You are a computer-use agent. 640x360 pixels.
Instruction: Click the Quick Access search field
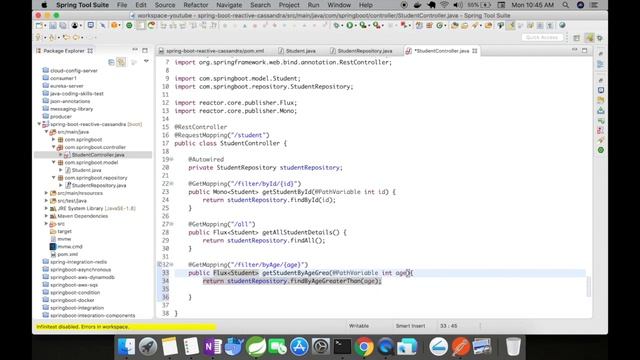point(542,37)
